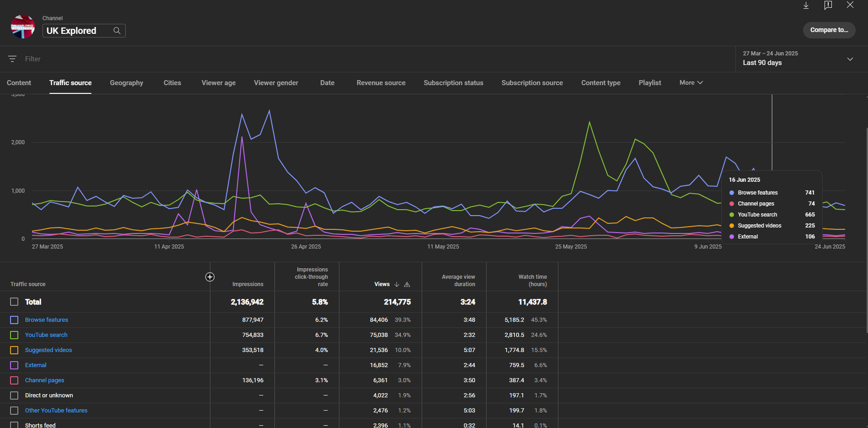Edit the UK Explored channel selector
Screen dimensions: 868x428
click(x=84, y=31)
